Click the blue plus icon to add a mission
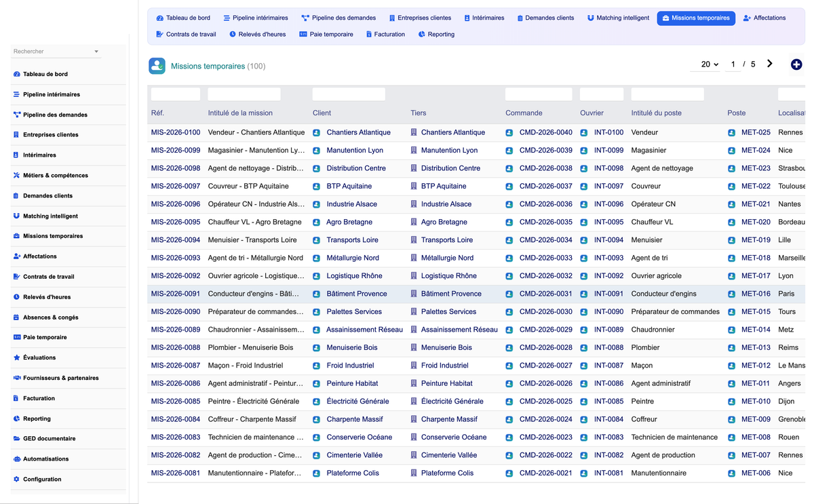814x504 pixels. [x=796, y=64]
